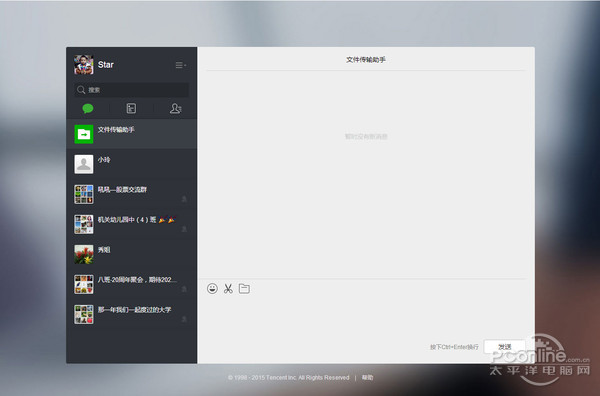The width and height of the screenshot is (600, 396).
Task: Open the hamburger menu next to Star
Action: (181, 65)
